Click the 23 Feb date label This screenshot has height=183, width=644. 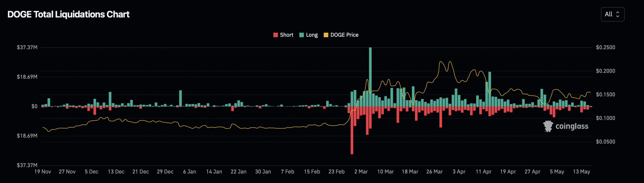pos(337,172)
